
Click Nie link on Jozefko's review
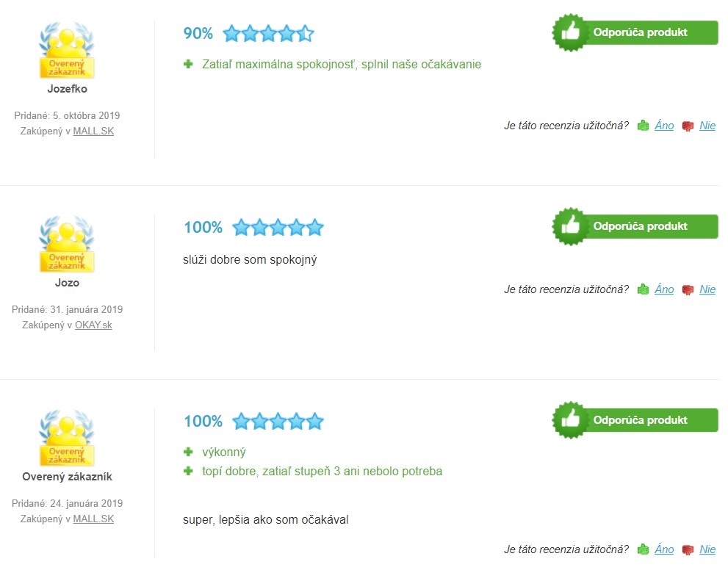pyautogui.click(x=707, y=126)
